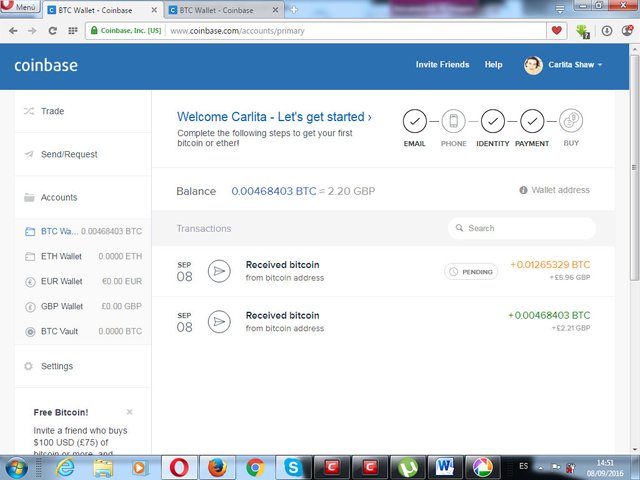Click Welcome Carlita - Let's get started link
640x480 pixels.
[x=274, y=117]
